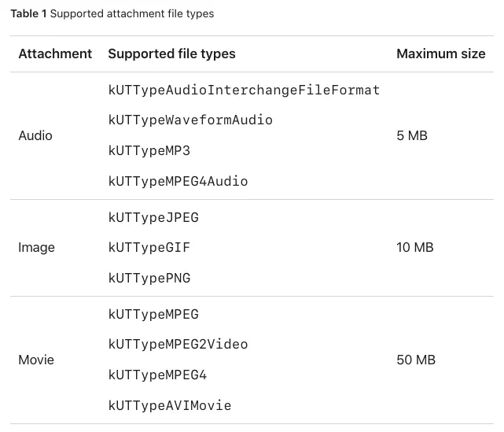Select the kUTTypeWaveformAudio entry

(190, 120)
